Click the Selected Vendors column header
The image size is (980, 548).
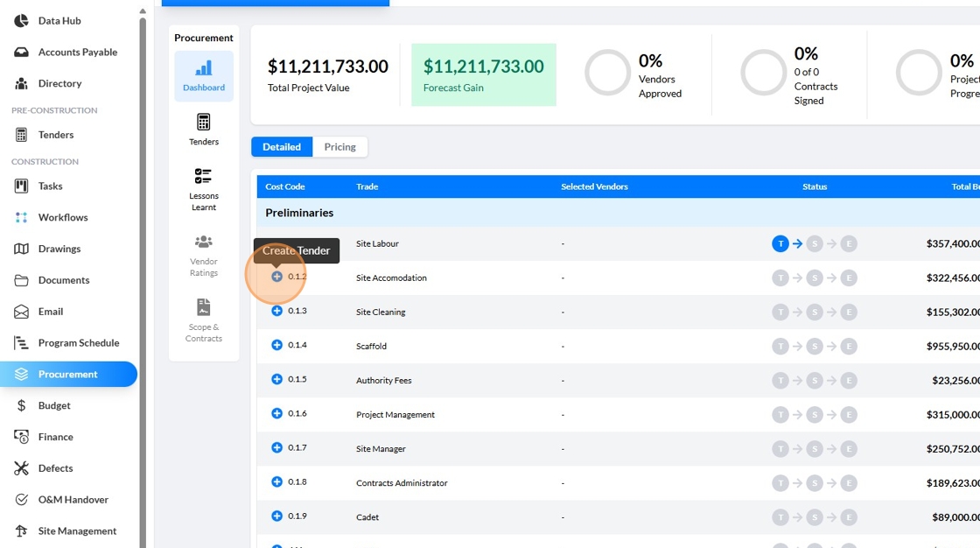(594, 186)
